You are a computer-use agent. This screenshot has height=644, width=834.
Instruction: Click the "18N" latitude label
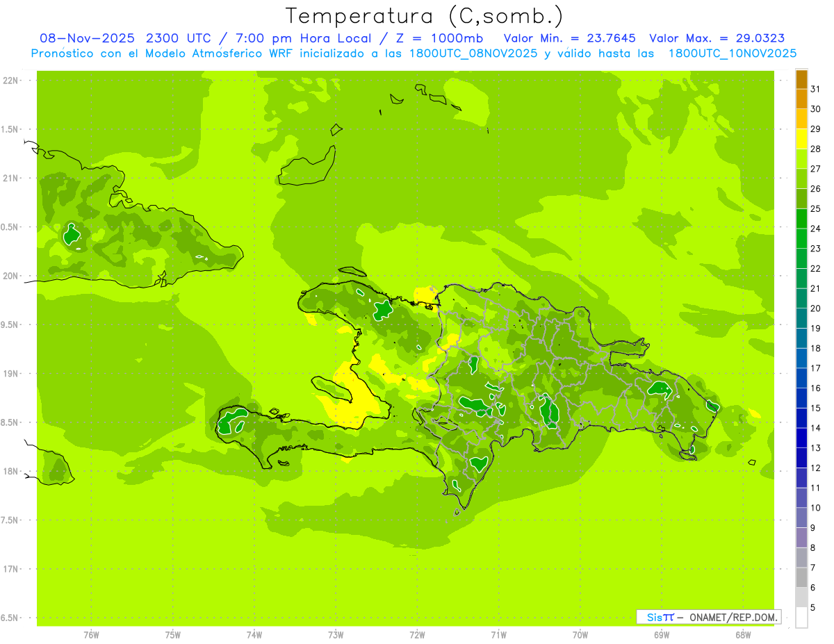(x=10, y=471)
